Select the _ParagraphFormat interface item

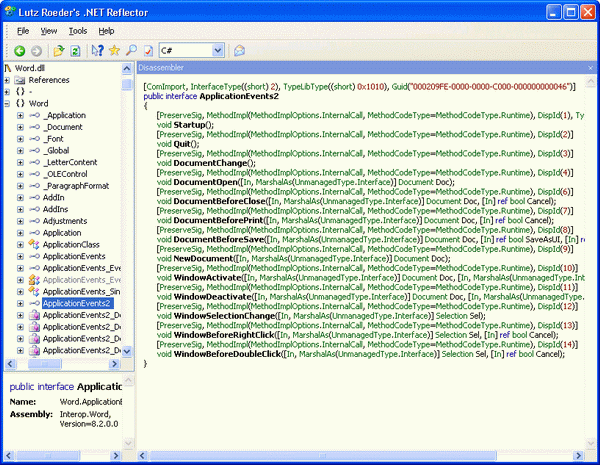[x=76, y=186]
